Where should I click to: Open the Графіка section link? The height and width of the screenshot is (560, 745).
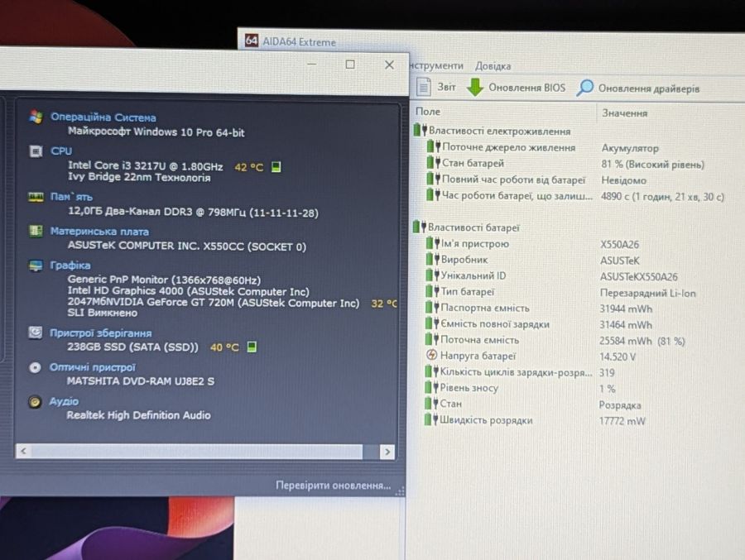pos(70,265)
